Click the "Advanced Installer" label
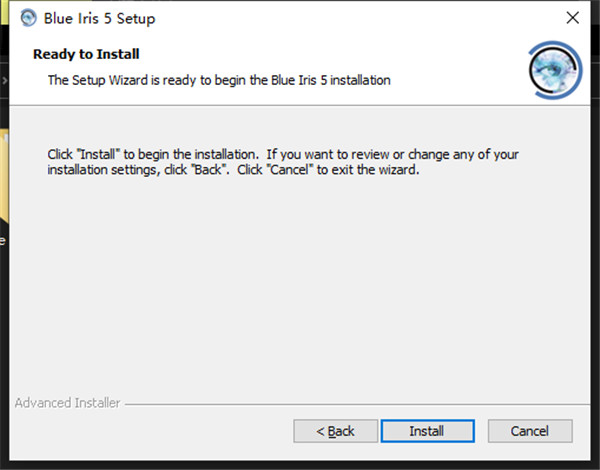 tap(68, 403)
